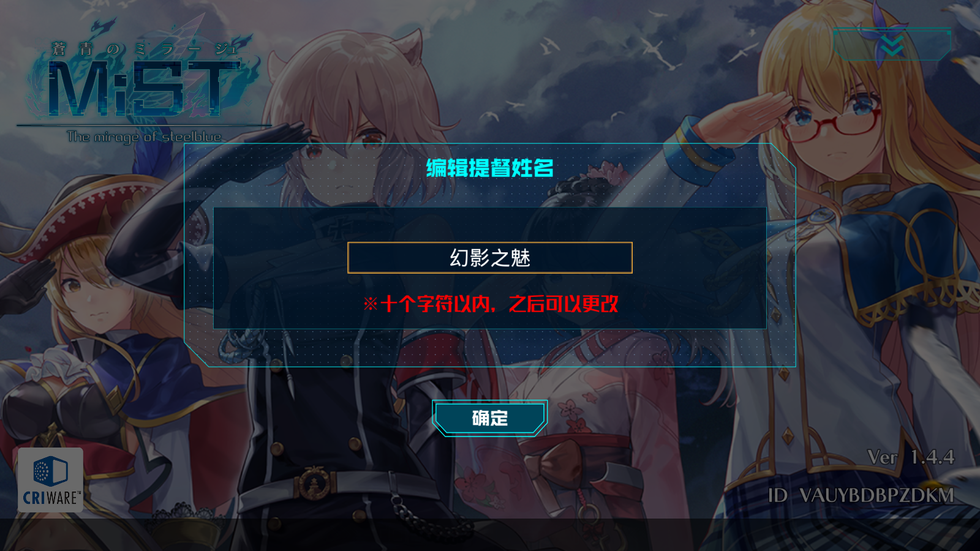Select the ID VAUYBDBPZDKM text

pyautogui.click(x=861, y=495)
